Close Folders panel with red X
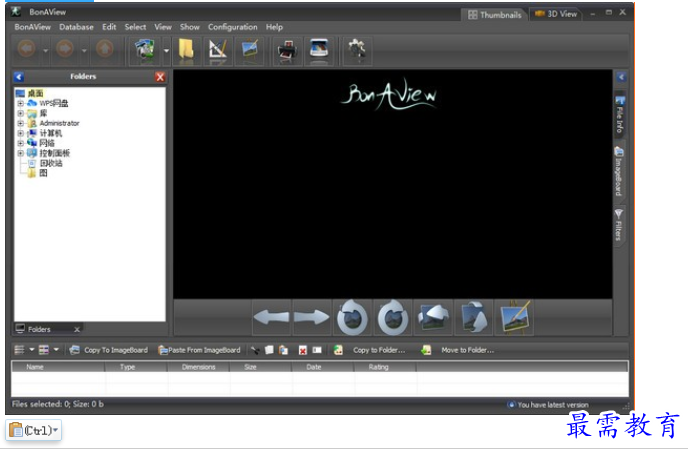688x457 pixels. coord(160,77)
